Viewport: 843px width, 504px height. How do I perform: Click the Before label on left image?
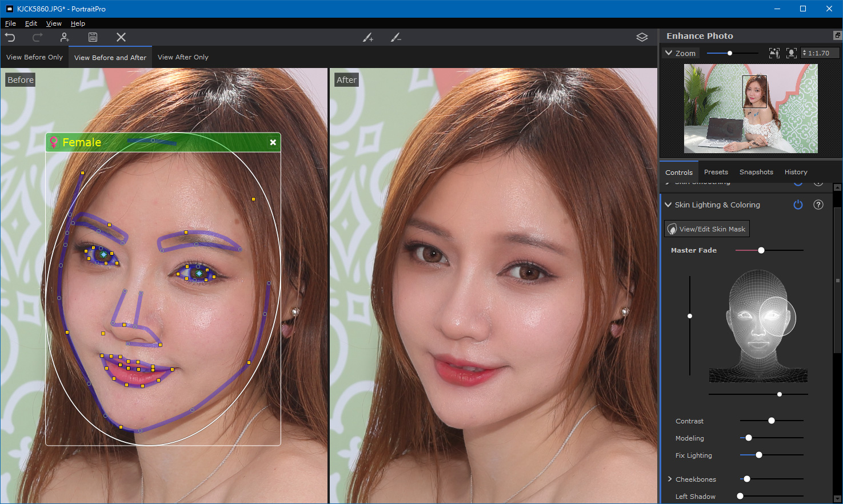[x=21, y=80]
